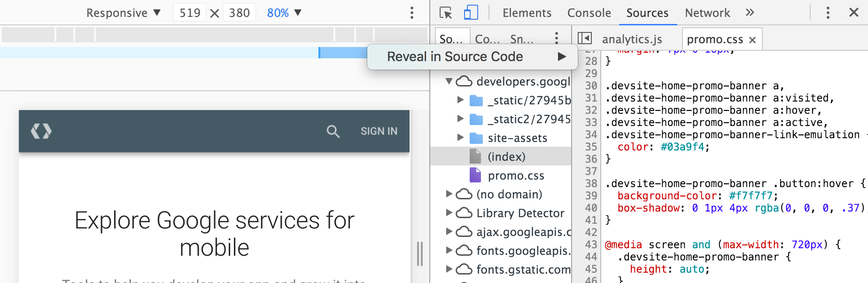Select the Sources panel tab
Viewport: 868px width, 283px height.
(647, 13)
